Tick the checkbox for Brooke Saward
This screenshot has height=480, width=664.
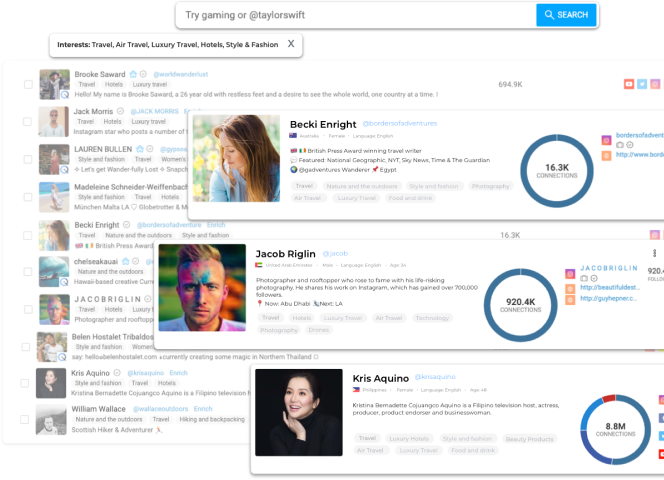[x=28, y=84]
